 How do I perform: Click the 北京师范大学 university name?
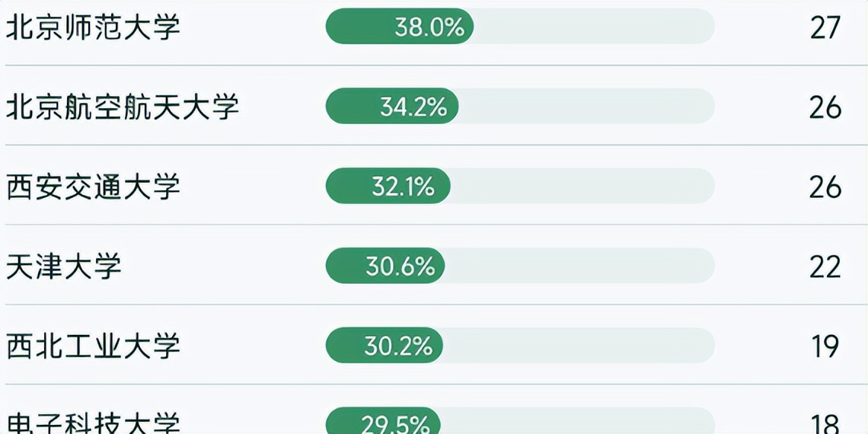click(x=93, y=27)
